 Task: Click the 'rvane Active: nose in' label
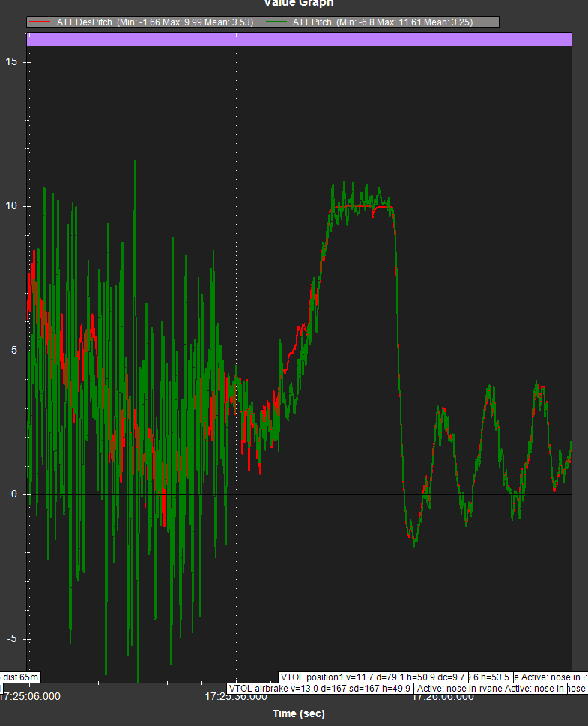point(522,689)
